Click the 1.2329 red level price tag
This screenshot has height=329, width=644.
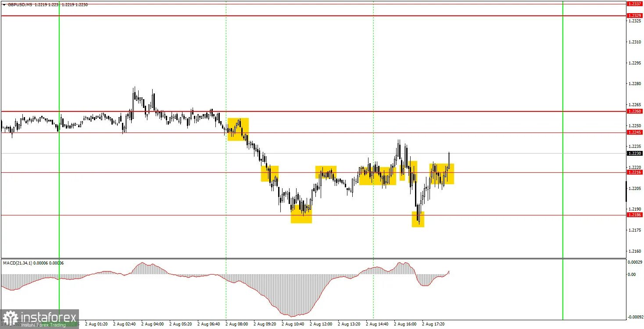634,16
